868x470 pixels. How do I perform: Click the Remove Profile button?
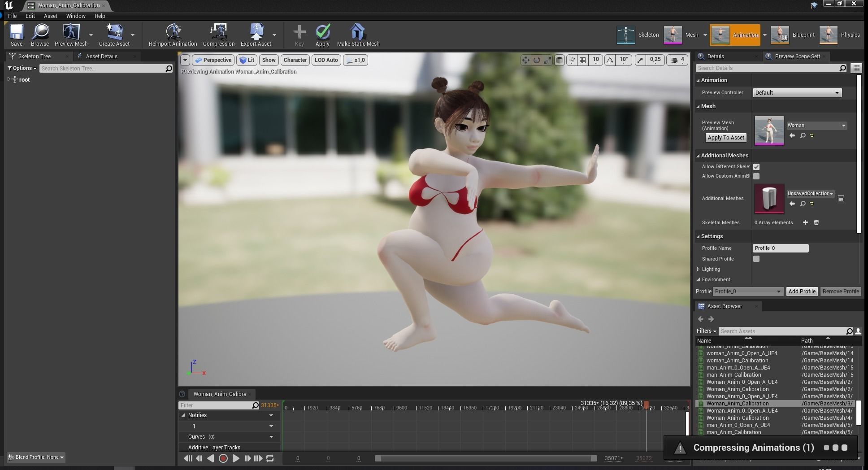point(841,292)
